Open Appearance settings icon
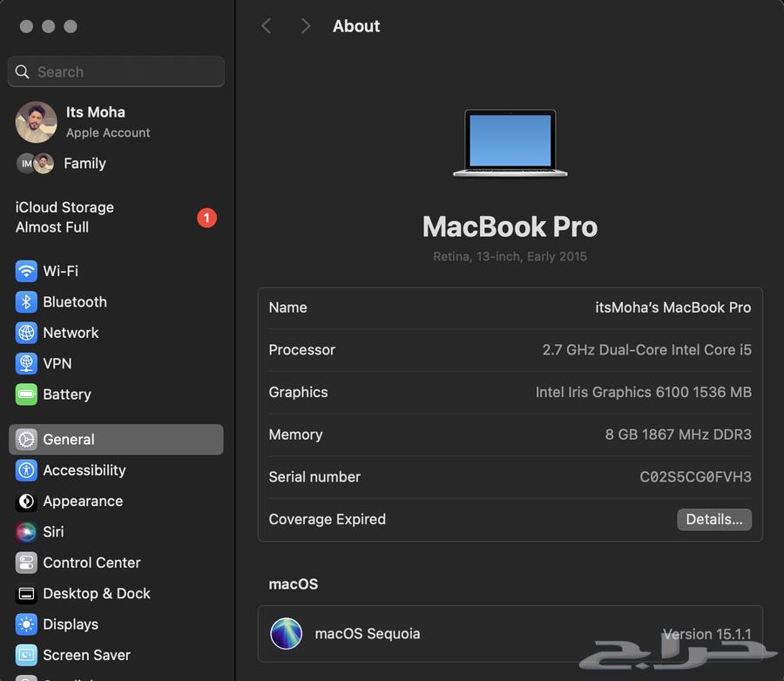 [x=26, y=502]
